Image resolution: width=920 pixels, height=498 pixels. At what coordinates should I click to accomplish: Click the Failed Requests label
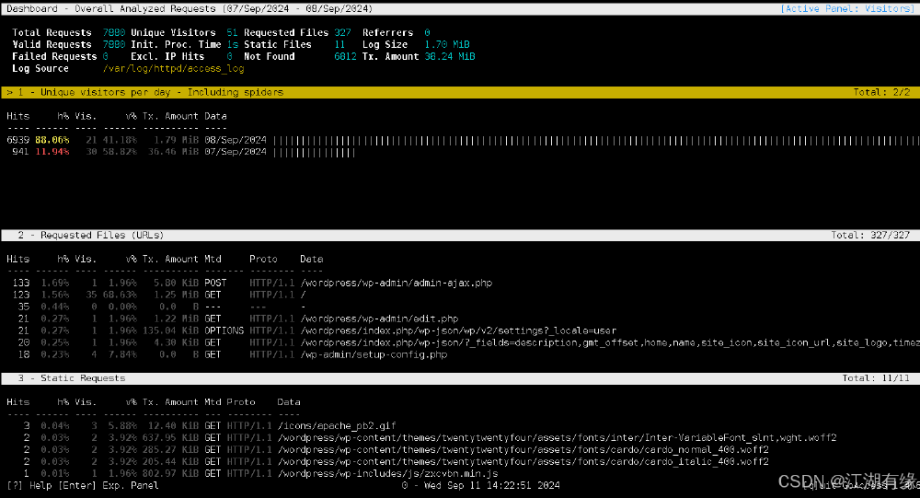[54, 56]
